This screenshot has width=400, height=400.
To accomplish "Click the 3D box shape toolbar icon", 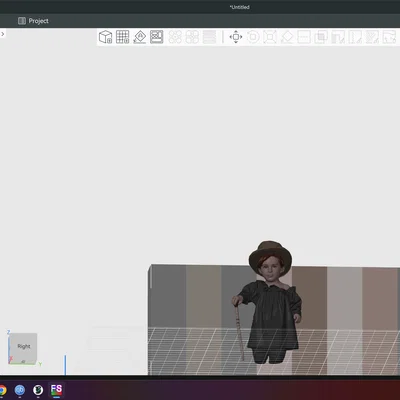I will (x=105, y=37).
